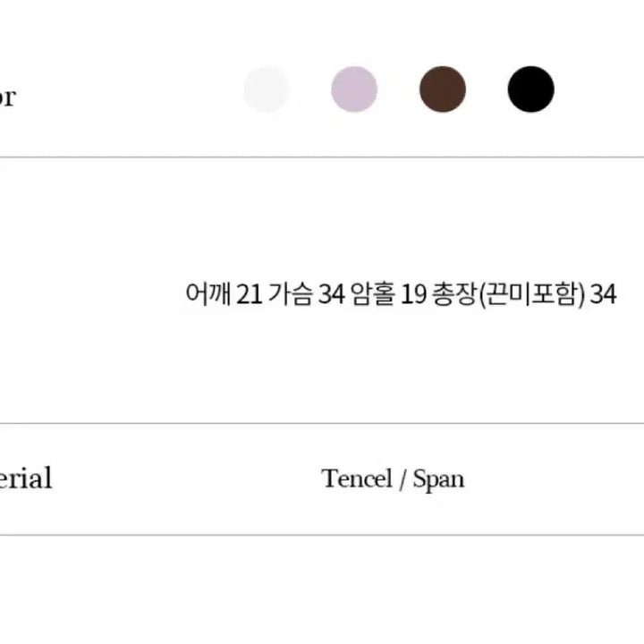Click the partially visible Color label
Viewport: 644px width, 644px height.
[x=7, y=97]
